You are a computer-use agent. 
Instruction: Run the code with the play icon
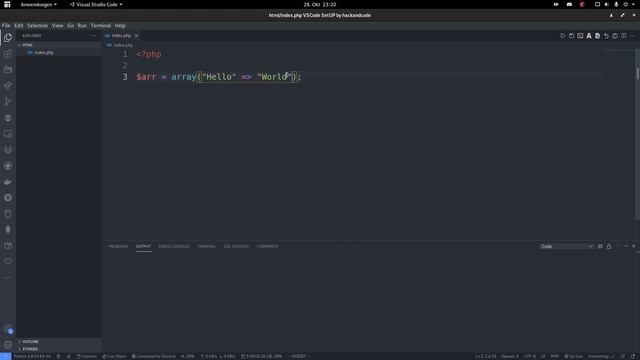(562, 36)
